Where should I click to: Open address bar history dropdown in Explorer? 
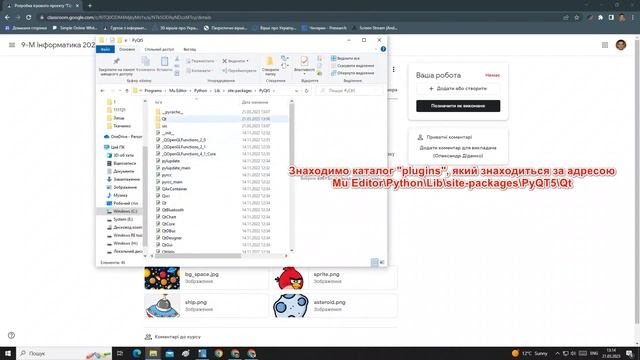click(x=296, y=91)
